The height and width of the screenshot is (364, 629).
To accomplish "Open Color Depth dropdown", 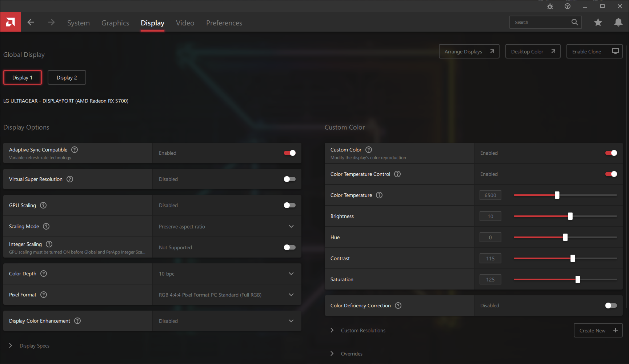I will 227,274.
